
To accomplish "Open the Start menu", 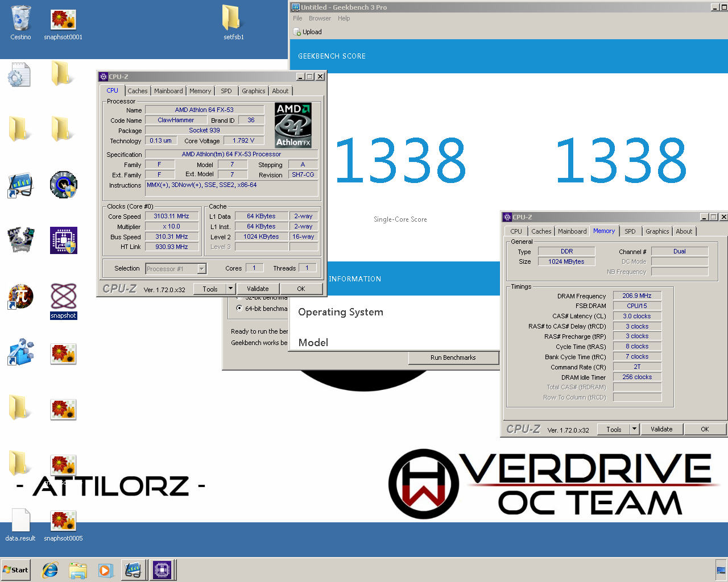I will point(15,569).
